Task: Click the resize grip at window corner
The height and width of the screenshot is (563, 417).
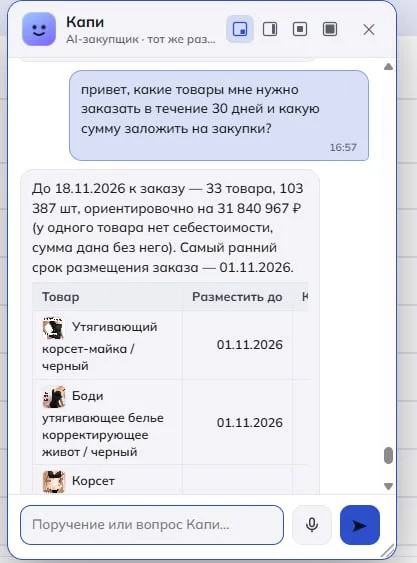Action: [x=388, y=551]
